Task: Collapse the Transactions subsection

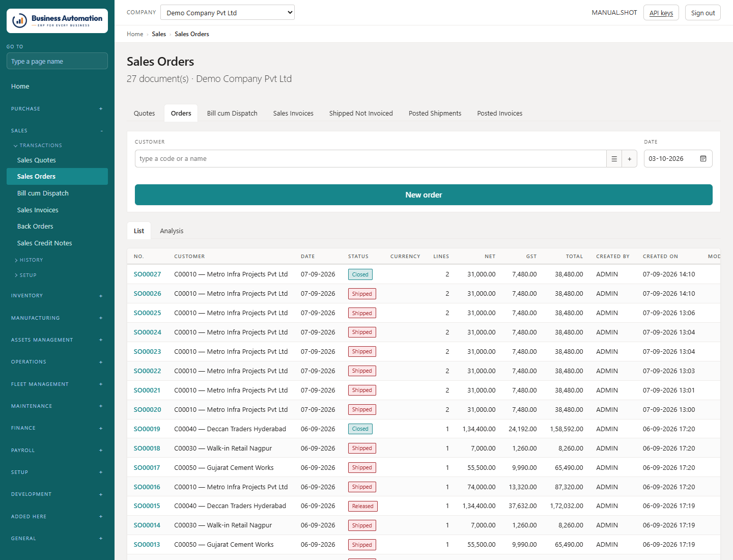Action: click(38, 146)
